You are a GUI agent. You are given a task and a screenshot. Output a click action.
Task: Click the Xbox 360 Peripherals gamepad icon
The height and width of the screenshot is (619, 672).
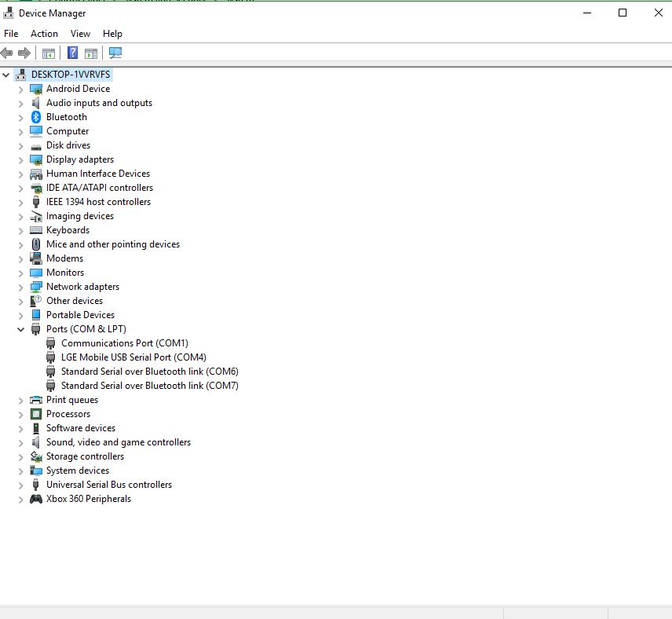click(36, 499)
